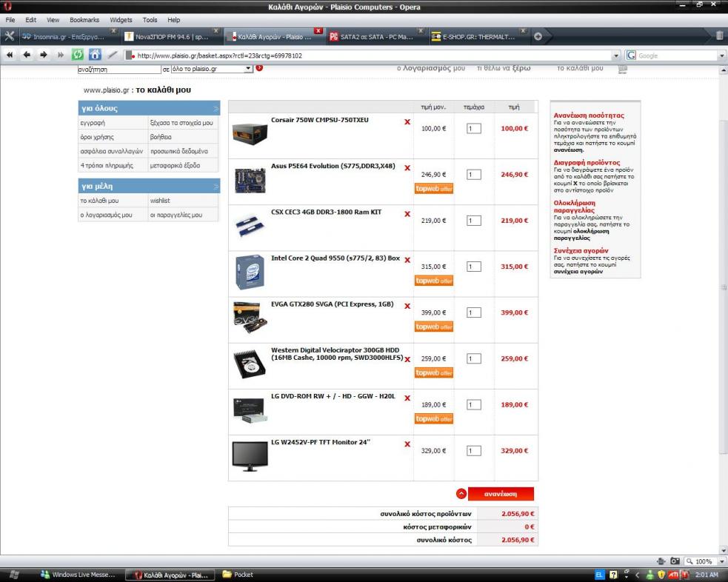Expand the 'για όλους' panel arrow
Screen dimensions: 728x582
(216, 109)
